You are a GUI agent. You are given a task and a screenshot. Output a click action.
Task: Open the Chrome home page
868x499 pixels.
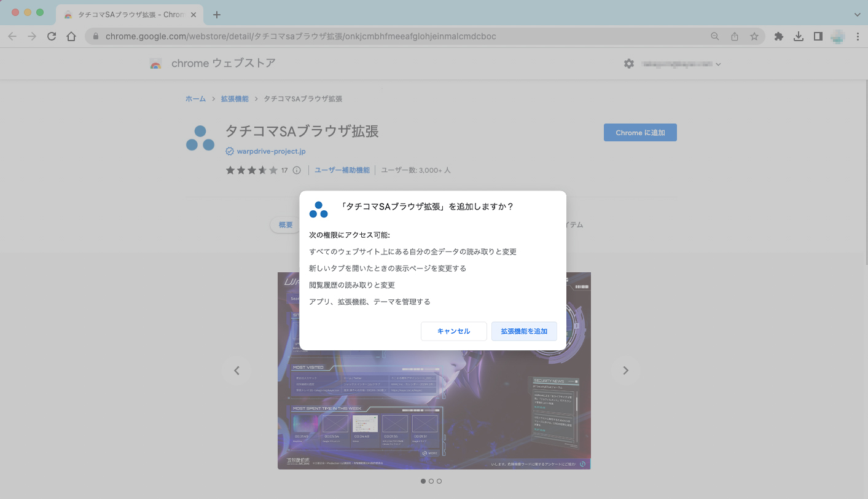coord(71,36)
